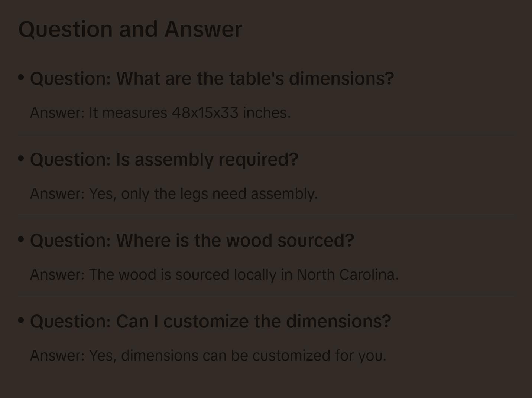Click the customize the dimensions question
Viewport: 532px width, 398px height.
(x=210, y=321)
